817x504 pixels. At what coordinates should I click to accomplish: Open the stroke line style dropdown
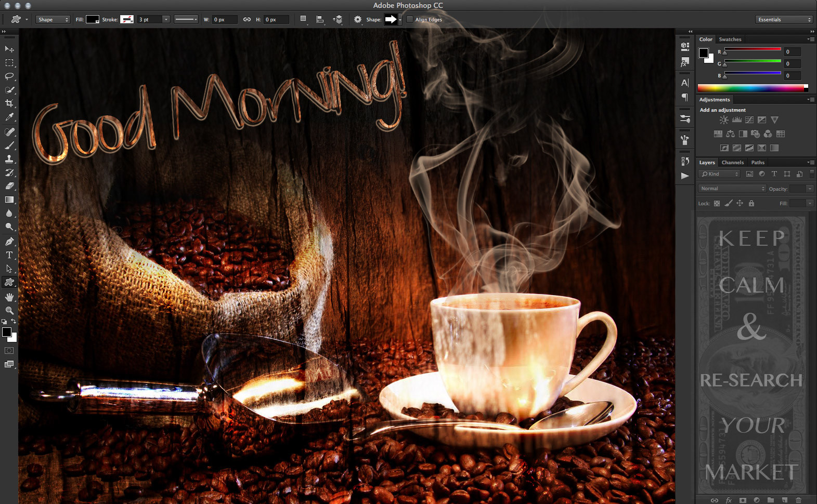[x=186, y=20]
